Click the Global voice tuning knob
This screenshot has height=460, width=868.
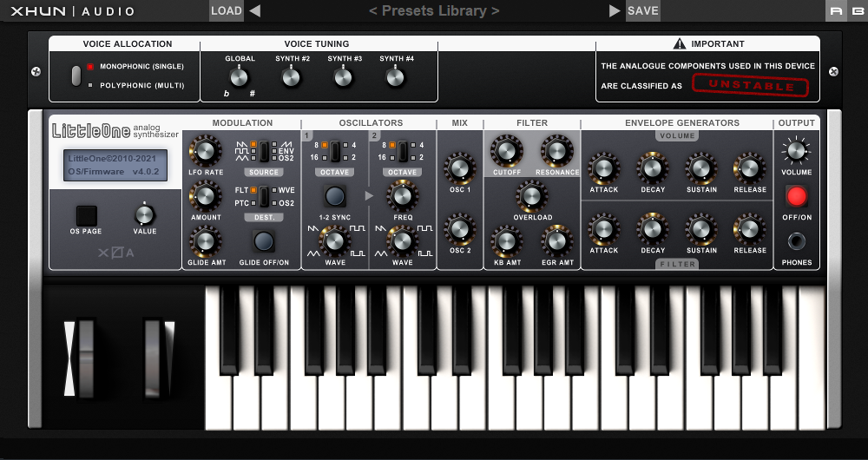(x=240, y=77)
